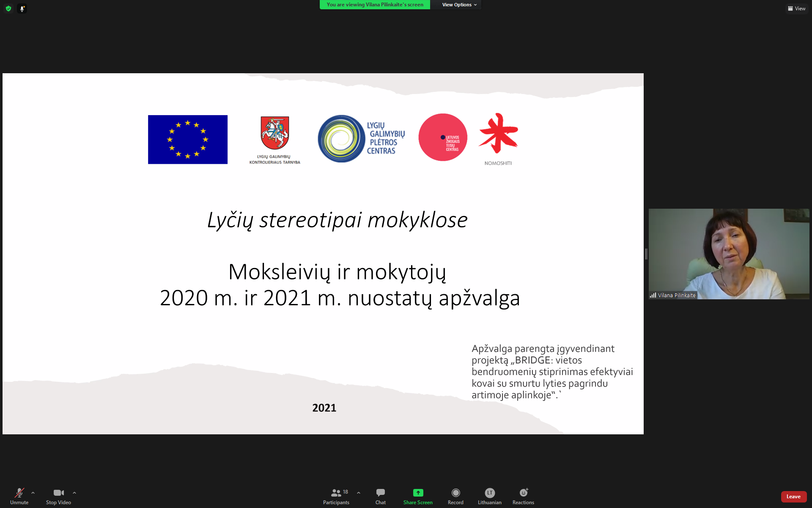Viewport: 812px width, 508px height.
Task: Expand video options arrow beside Stop Video
Action: coord(74,493)
